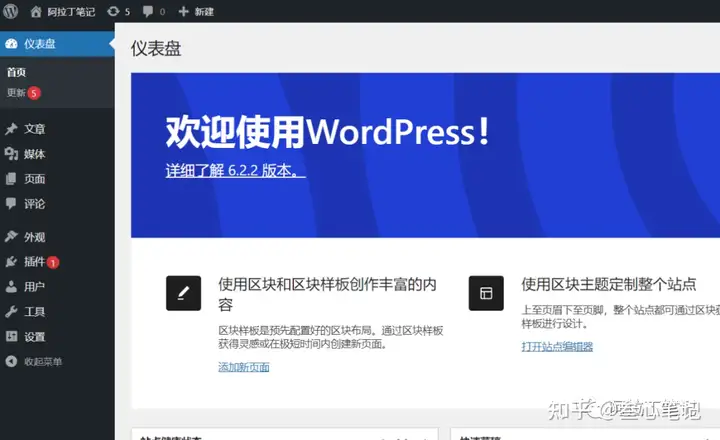
Task: Click the layout block theme icon
Action: pos(486,293)
